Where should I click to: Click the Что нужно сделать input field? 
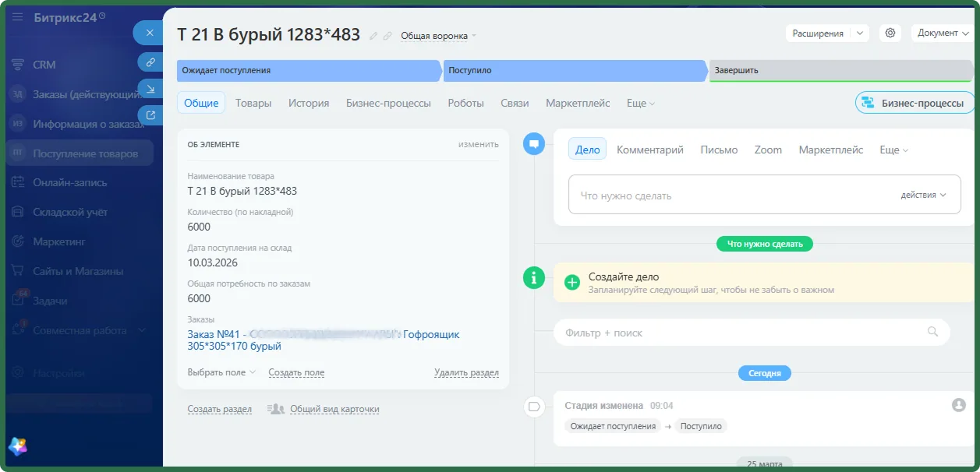764,195
